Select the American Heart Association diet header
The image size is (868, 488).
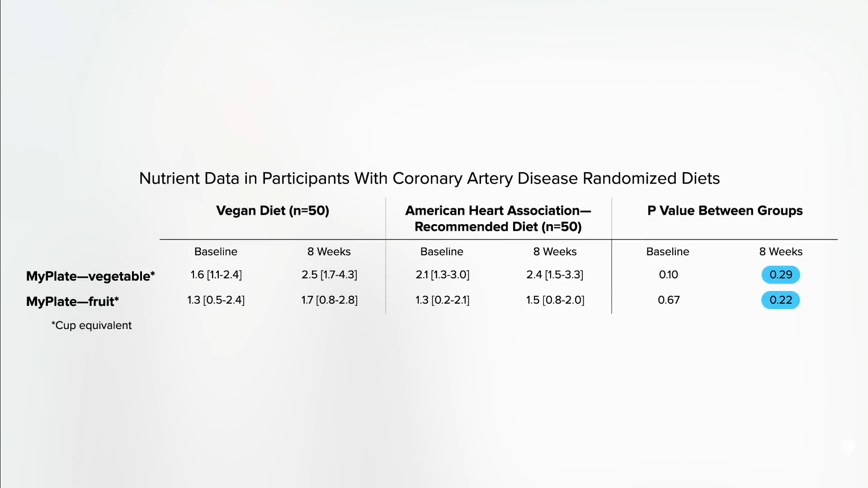point(498,219)
